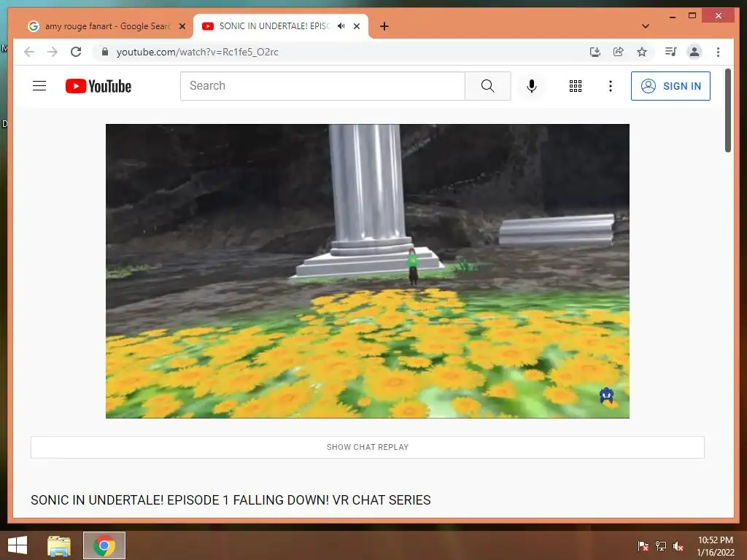Viewport: 747px width, 560px height.
Task: Share this page icon
Action: coord(619,52)
